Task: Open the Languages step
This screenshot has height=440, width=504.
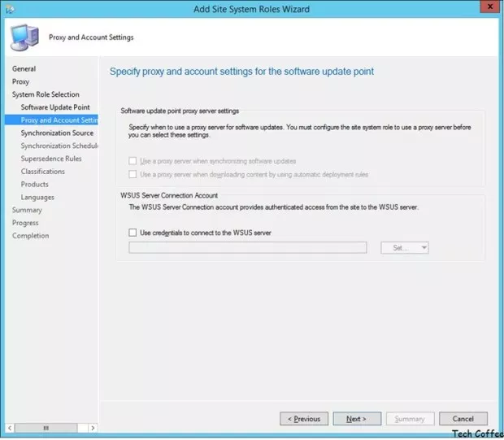Action: pyautogui.click(x=37, y=197)
